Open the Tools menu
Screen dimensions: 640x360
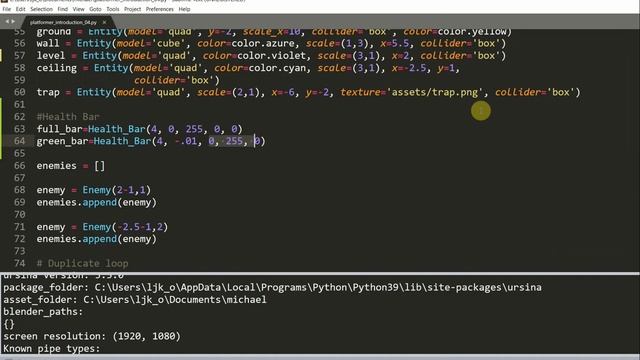point(113,9)
